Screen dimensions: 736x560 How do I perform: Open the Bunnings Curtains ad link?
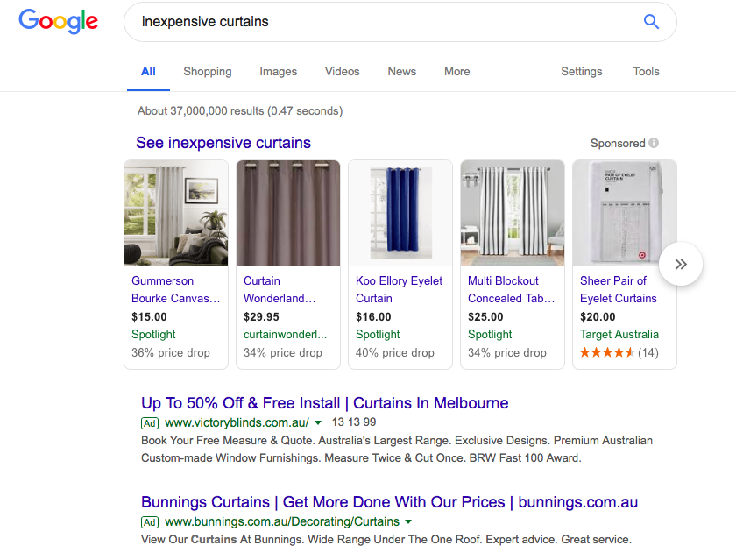pos(389,502)
